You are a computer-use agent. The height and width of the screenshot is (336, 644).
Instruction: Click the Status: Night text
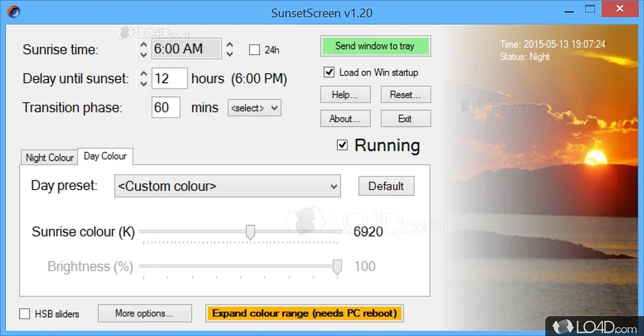[x=524, y=57]
